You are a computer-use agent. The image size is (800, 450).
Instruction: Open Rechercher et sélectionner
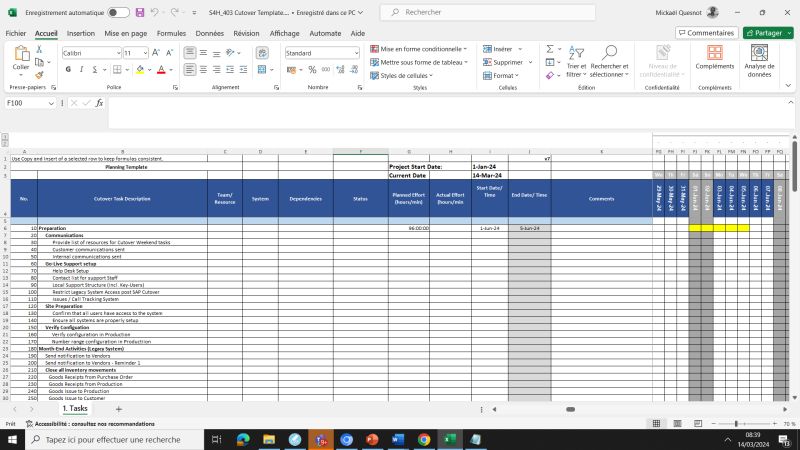[x=609, y=61]
